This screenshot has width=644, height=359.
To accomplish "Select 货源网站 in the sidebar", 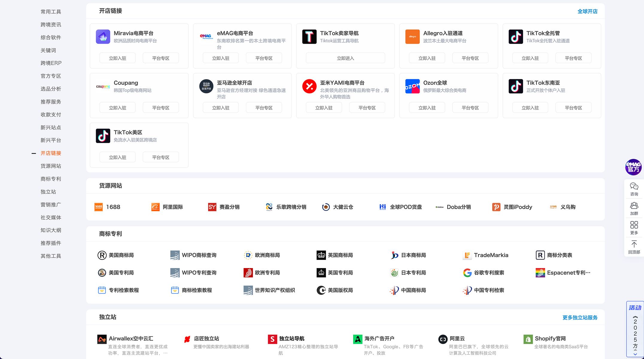I will click(x=51, y=166).
